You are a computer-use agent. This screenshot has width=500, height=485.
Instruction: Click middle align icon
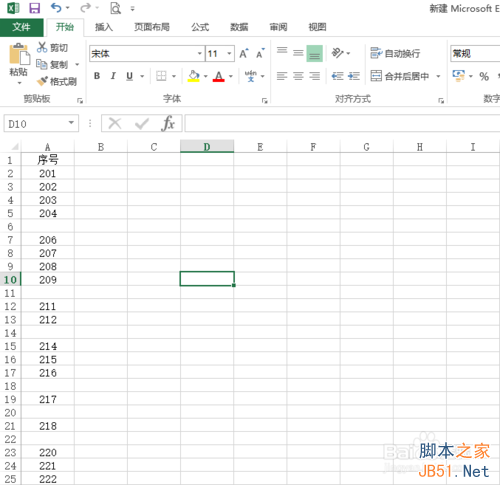(298, 53)
